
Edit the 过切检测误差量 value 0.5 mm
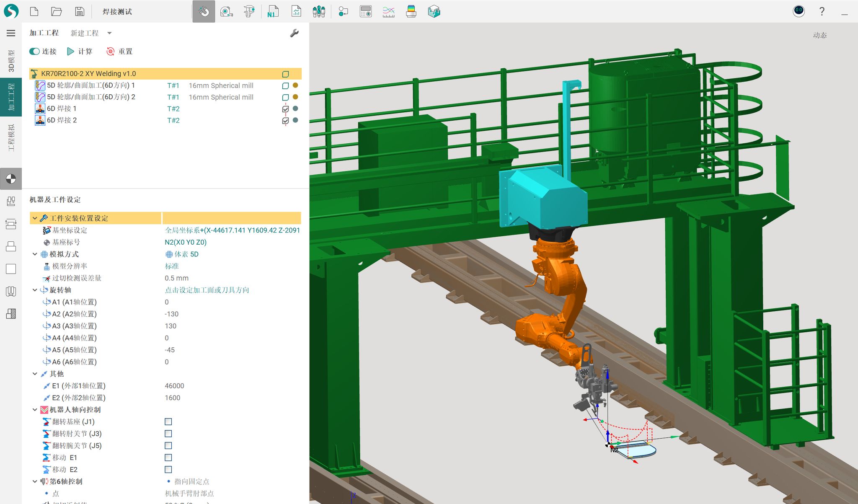[176, 278]
